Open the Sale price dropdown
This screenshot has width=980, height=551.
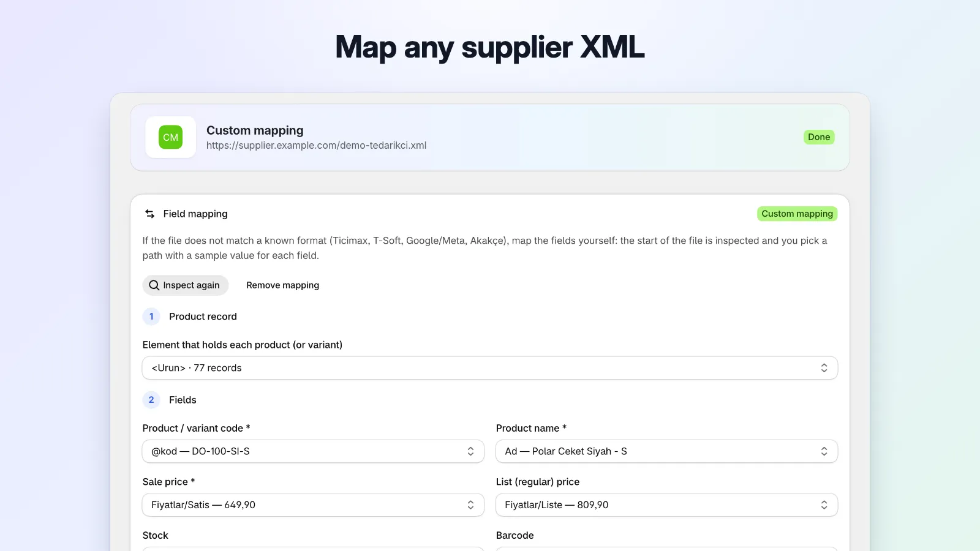coord(313,505)
